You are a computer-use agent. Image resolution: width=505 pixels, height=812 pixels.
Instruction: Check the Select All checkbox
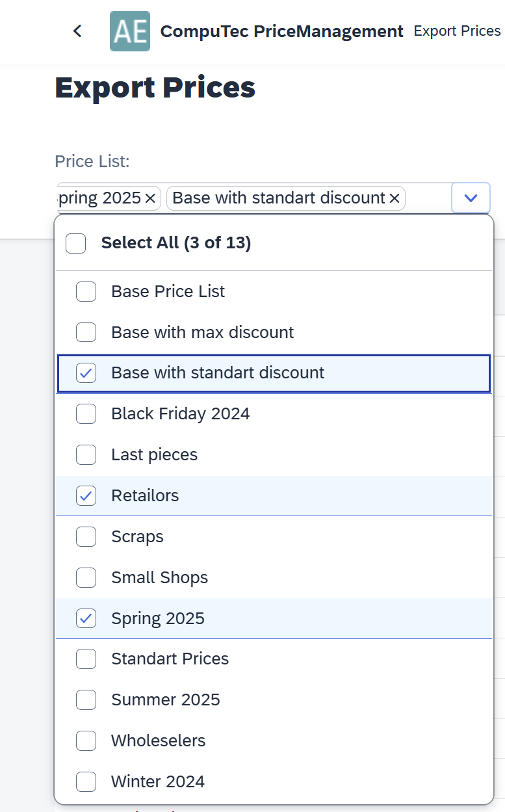pyautogui.click(x=76, y=243)
